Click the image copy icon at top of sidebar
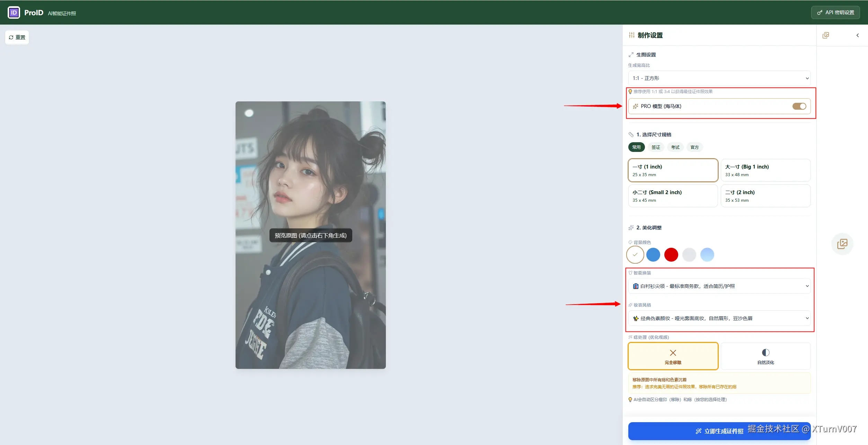The height and width of the screenshot is (445, 868). click(826, 35)
